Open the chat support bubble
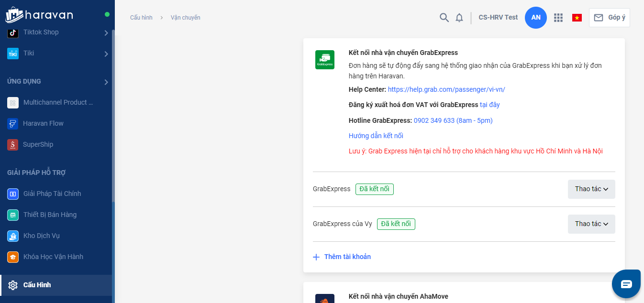The width and height of the screenshot is (644, 303). (x=626, y=284)
